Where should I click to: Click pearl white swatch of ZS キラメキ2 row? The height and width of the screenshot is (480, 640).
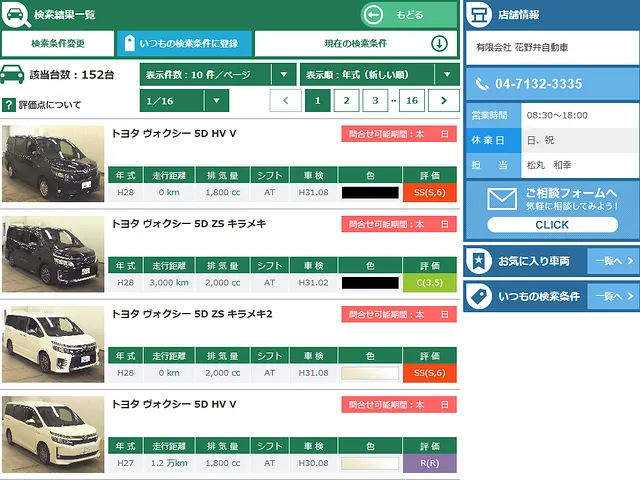pos(370,373)
